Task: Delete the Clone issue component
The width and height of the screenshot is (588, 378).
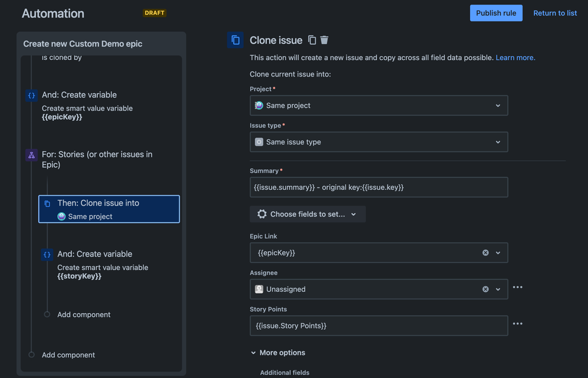Action: [x=325, y=40]
